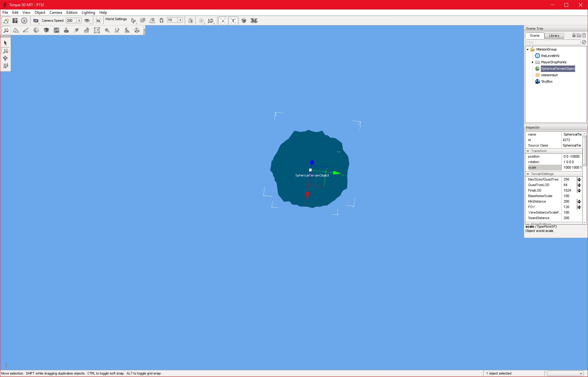This screenshot has height=377, width=588.
Task: Open the Object menu
Action: tap(40, 13)
